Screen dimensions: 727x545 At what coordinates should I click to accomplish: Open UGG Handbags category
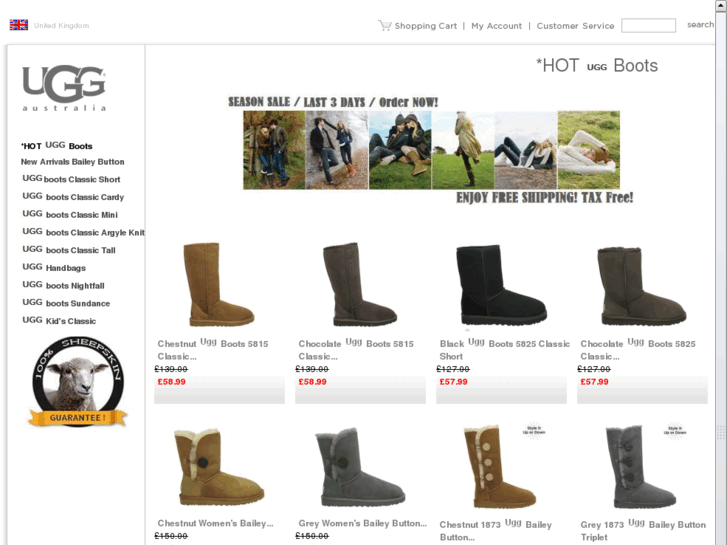(x=54, y=267)
